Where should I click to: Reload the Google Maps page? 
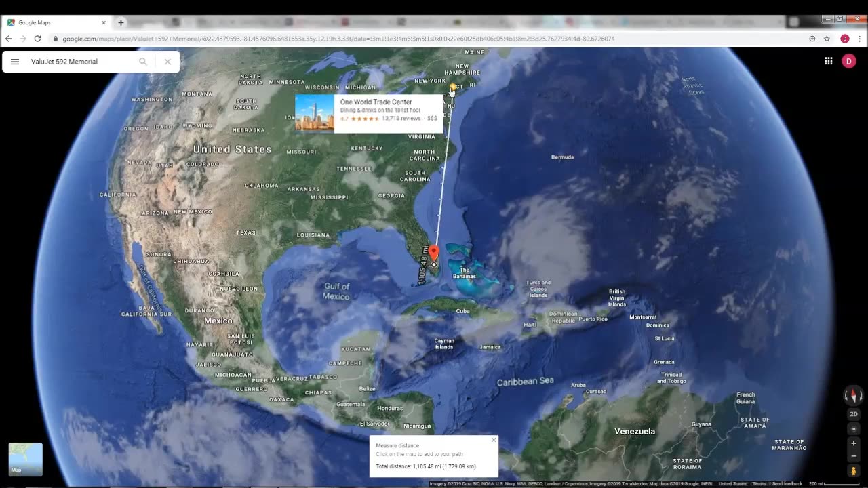click(37, 39)
